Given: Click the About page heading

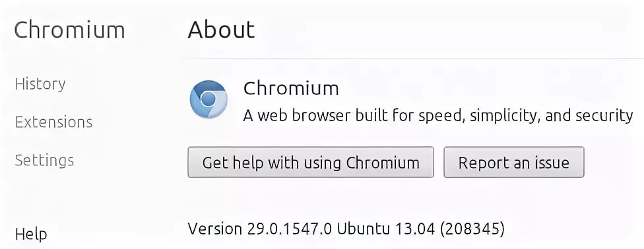Looking at the screenshot, I should [x=222, y=30].
